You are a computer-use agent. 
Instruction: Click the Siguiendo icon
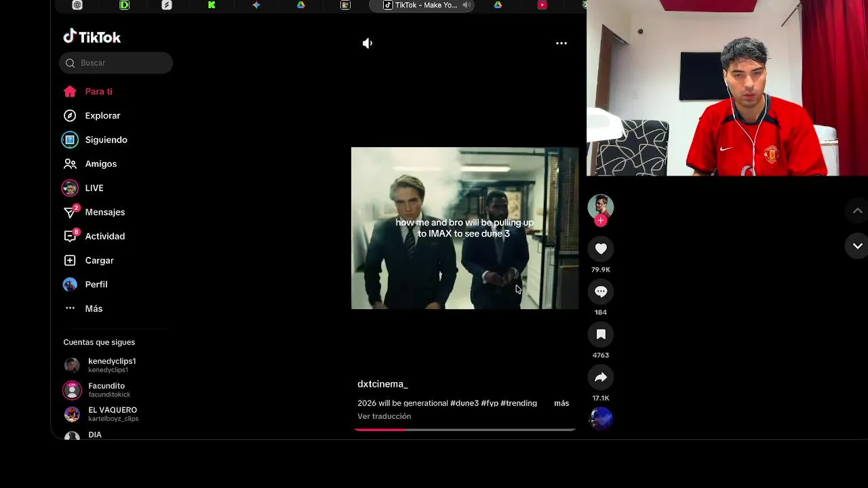[70, 140]
